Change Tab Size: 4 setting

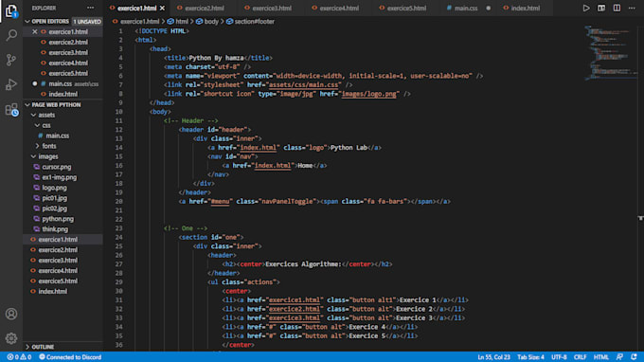[x=530, y=357]
